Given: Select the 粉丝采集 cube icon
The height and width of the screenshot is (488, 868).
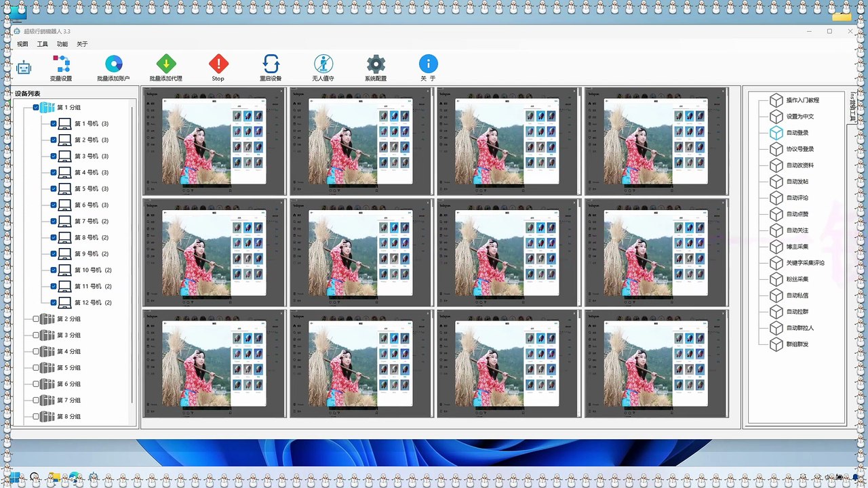Looking at the screenshot, I should [776, 279].
